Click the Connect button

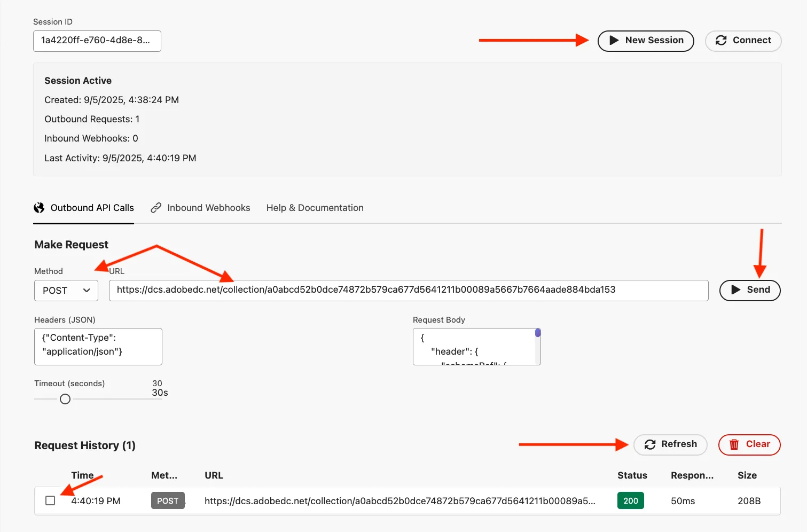[743, 41]
